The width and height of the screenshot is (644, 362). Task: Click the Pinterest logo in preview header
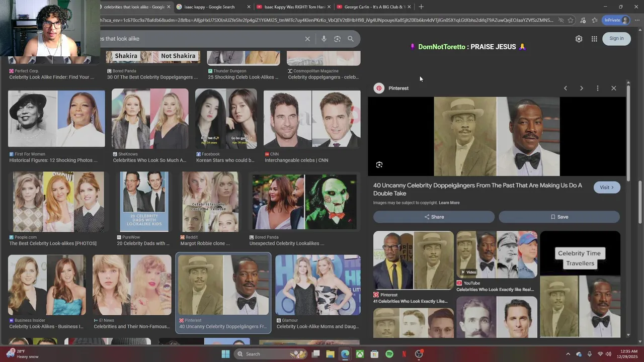tap(379, 88)
